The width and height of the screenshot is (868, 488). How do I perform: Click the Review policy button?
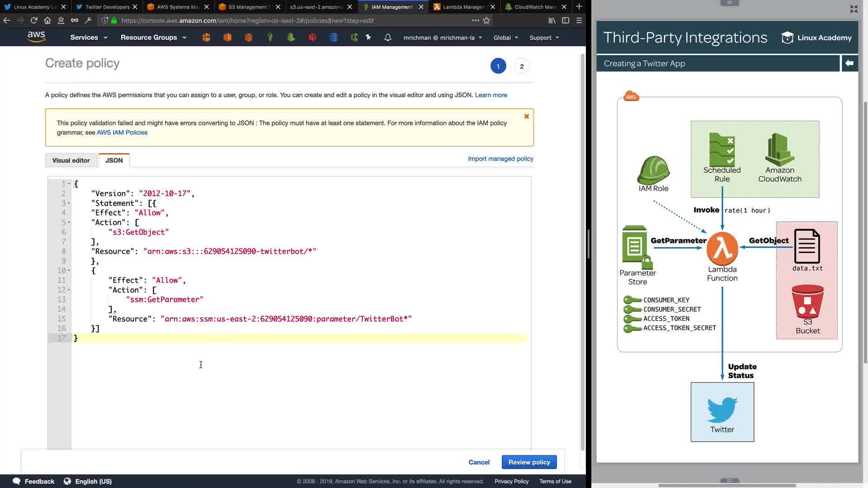[x=529, y=462]
